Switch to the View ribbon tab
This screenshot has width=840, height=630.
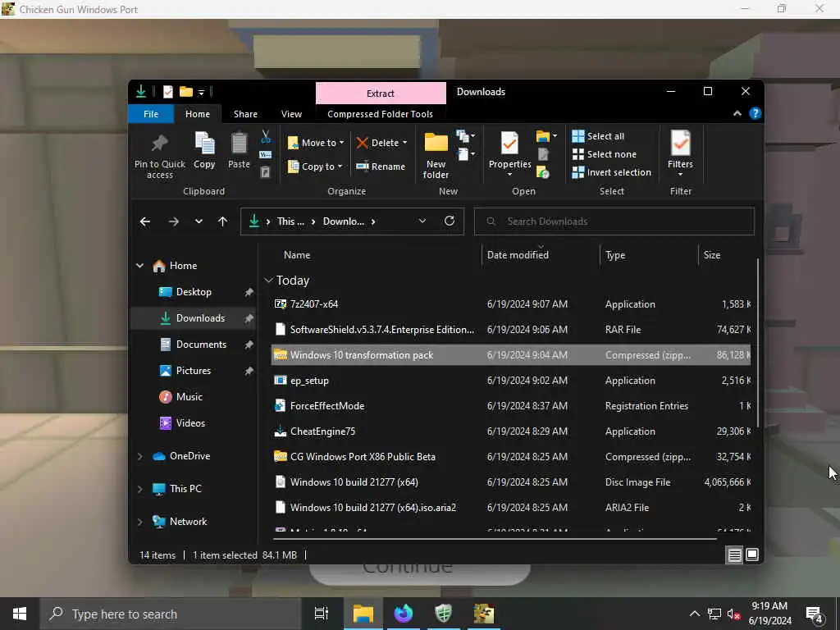(x=291, y=114)
